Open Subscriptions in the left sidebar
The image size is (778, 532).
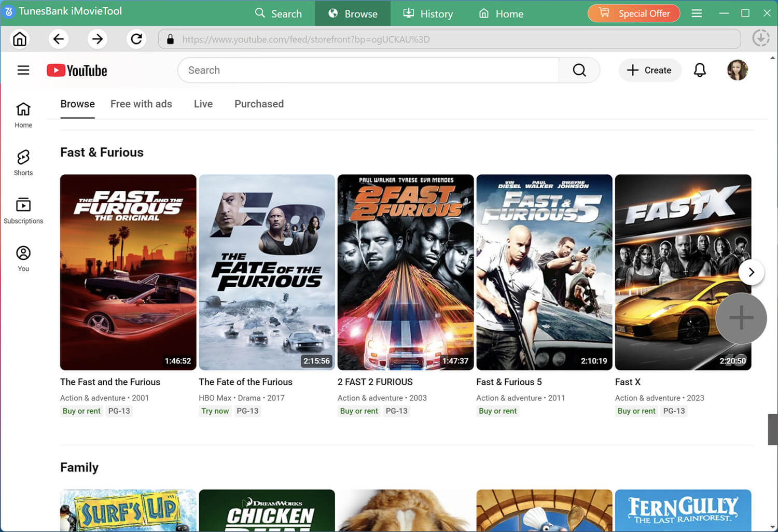click(x=23, y=209)
